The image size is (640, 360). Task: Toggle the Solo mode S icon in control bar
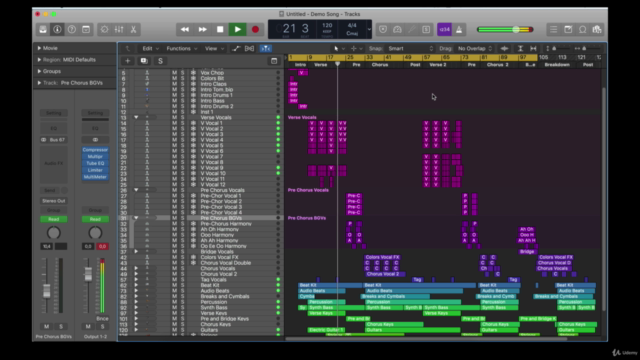(426, 29)
